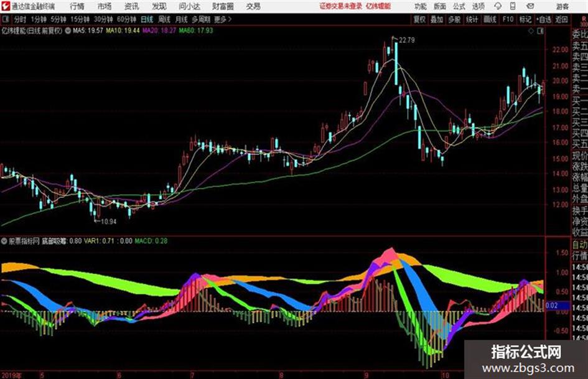Click the 标记 mark toolbar button
Image resolution: width=588 pixels, height=379 pixels.
(x=525, y=19)
